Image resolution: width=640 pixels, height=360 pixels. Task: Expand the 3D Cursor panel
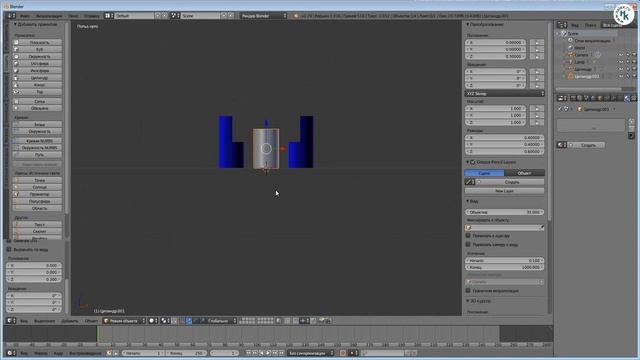coord(478,301)
